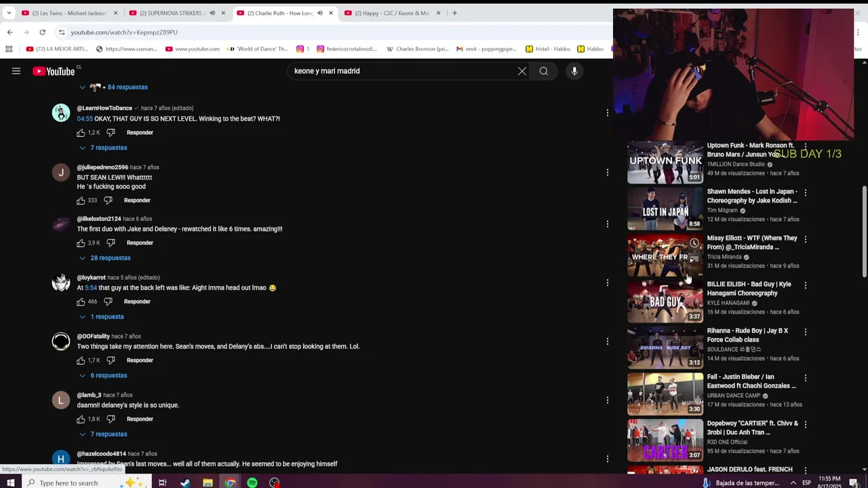
Task: Click the magnifier search button
Action: 544,71
